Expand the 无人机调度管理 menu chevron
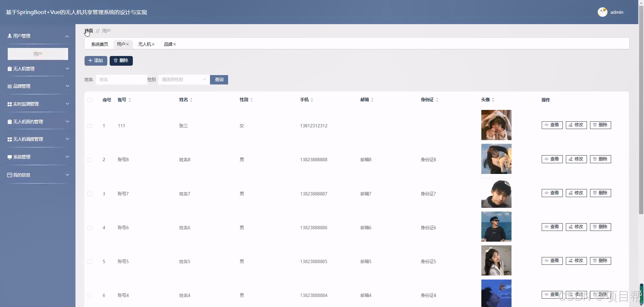Viewport: 644px width, 307px height. [x=67, y=139]
